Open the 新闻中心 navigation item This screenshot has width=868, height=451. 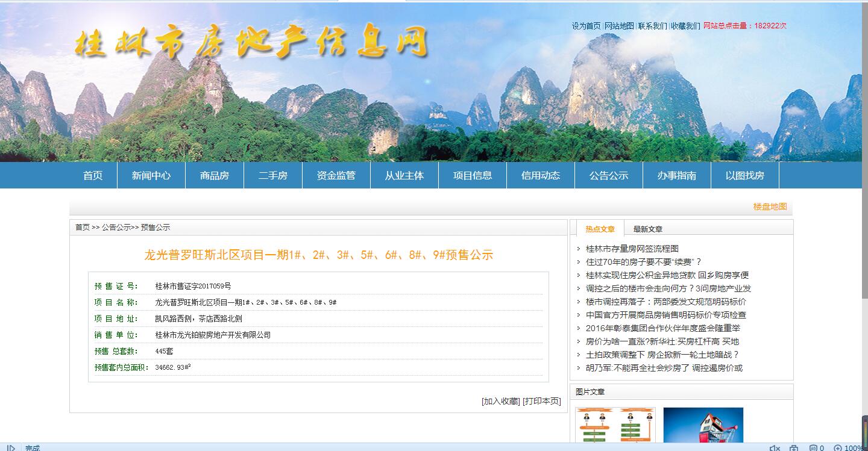coord(151,175)
